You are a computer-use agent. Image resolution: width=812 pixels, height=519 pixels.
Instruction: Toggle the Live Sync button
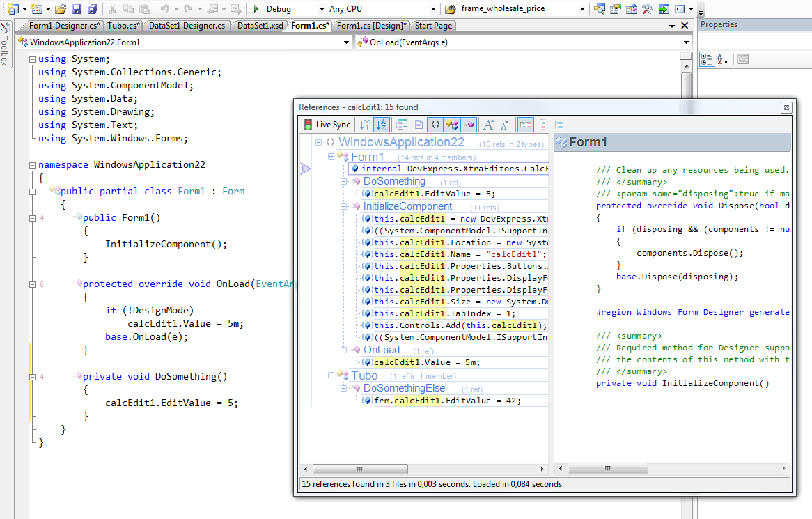click(x=327, y=125)
